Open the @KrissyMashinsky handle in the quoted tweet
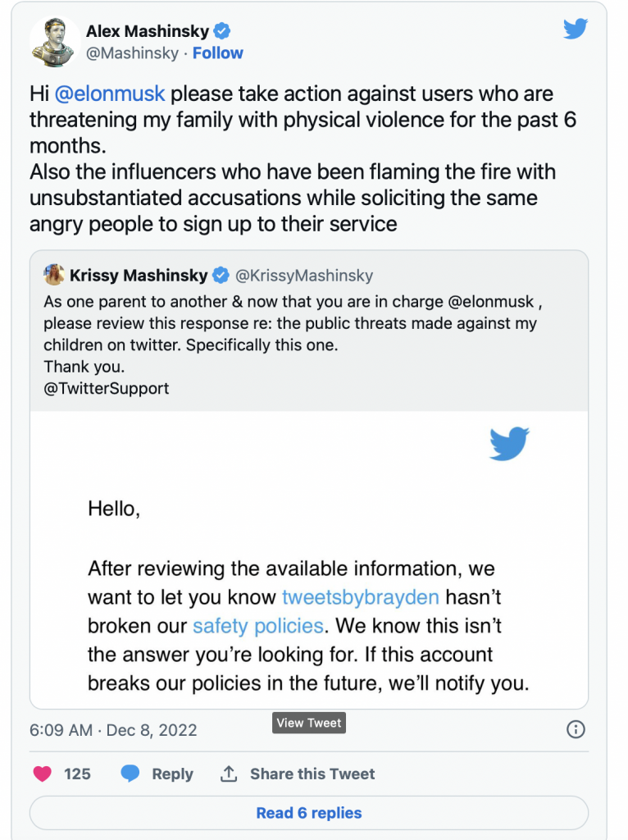 tap(304, 276)
